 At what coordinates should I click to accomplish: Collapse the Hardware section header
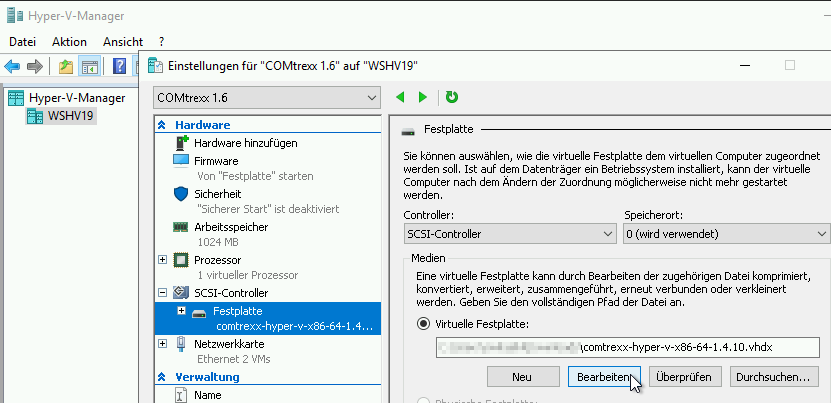(x=163, y=125)
